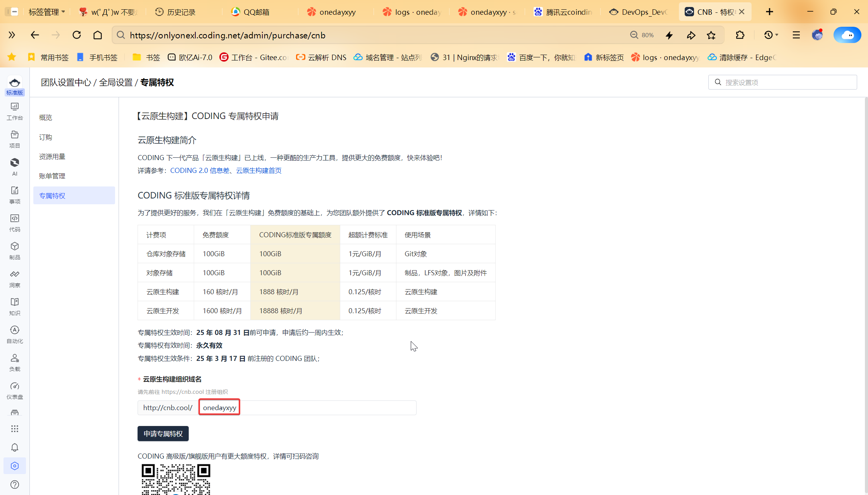Screen dimensions: 868x495
Task: Open notifications bell in sidebar
Action: tap(15, 447)
